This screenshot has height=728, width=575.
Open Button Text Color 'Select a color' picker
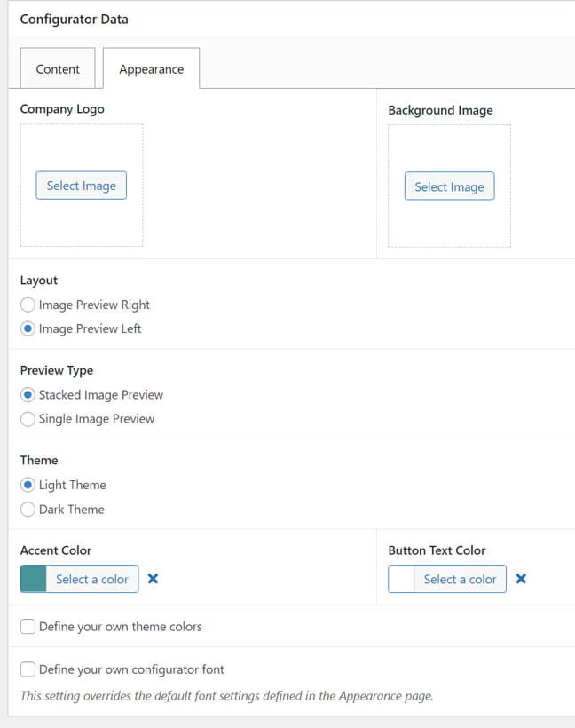tap(460, 579)
